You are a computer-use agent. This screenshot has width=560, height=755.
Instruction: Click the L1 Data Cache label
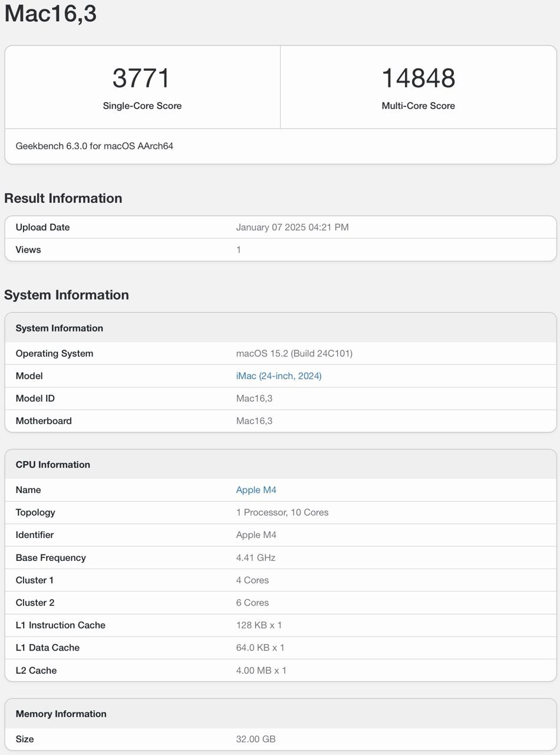47,647
